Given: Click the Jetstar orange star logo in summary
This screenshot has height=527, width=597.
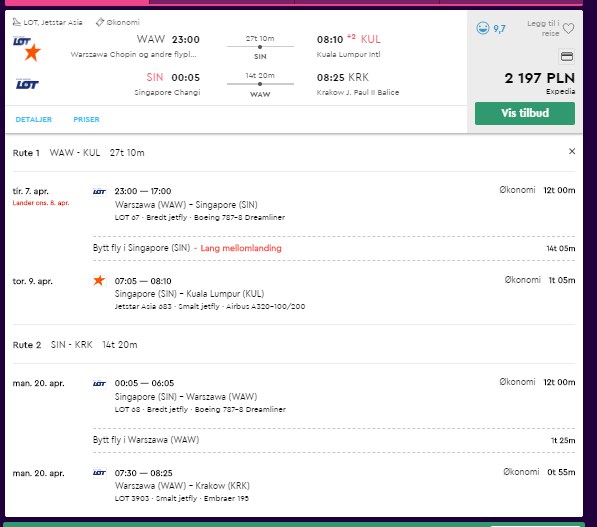Looking at the screenshot, I should [32, 52].
